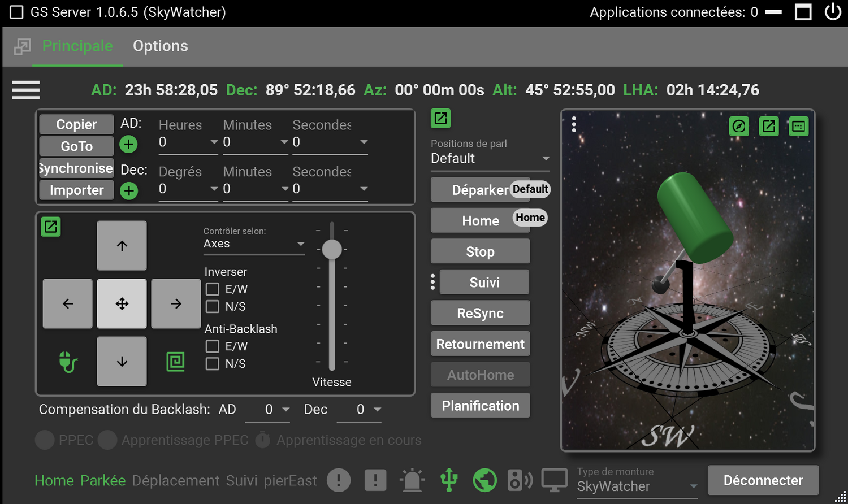Open backlash compensation Dec dropdown
The height and width of the screenshot is (504, 848).
pos(359,410)
